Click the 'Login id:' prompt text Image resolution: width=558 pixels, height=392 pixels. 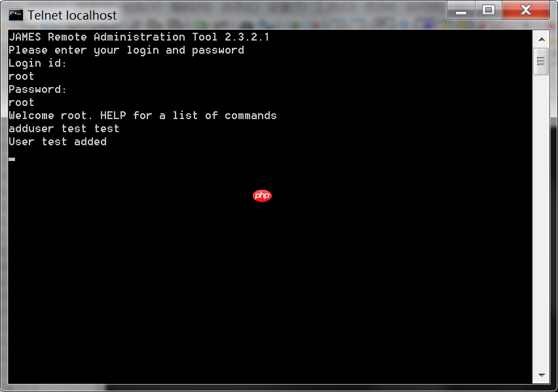(37, 63)
